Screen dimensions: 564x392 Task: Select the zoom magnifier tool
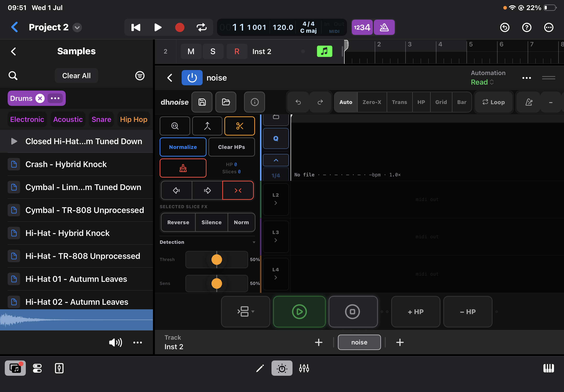(175, 126)
